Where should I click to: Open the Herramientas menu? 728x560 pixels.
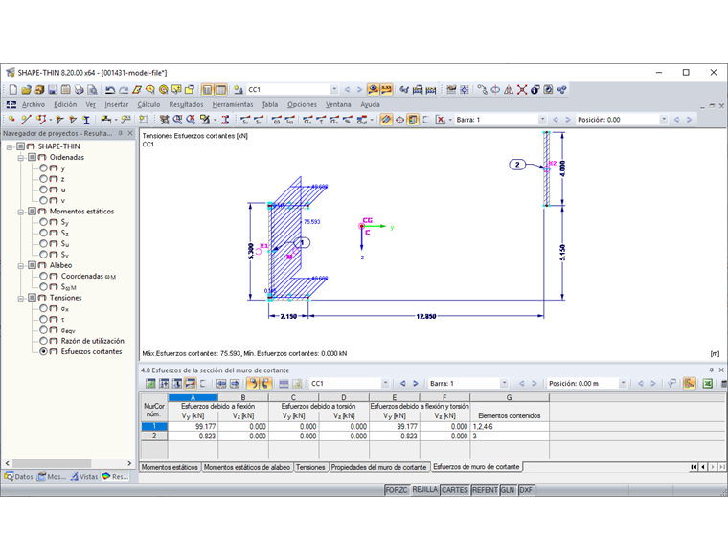[233, 104]
